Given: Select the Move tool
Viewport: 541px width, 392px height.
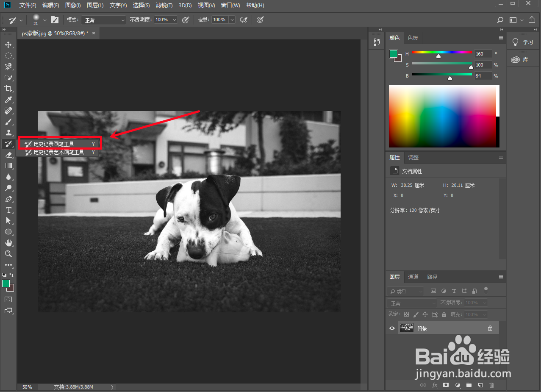Looking at the screenshot, I should [x=8, y=44].
